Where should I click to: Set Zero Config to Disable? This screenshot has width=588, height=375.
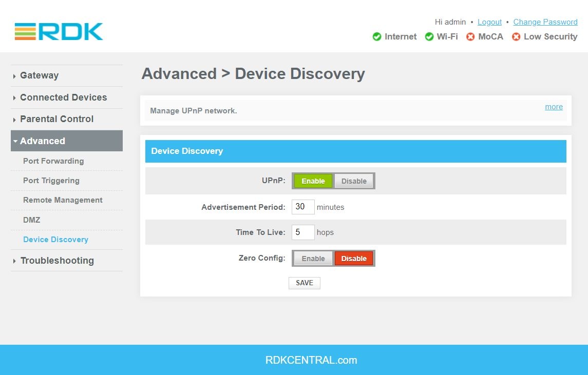tap(354, 259)
